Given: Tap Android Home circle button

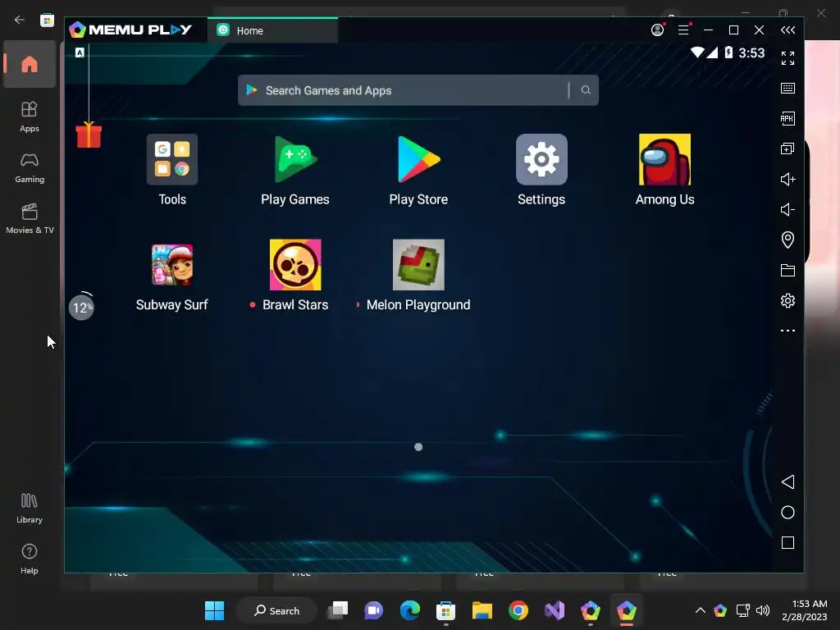Looking at the screenshot, I should (x=787, y=512).
